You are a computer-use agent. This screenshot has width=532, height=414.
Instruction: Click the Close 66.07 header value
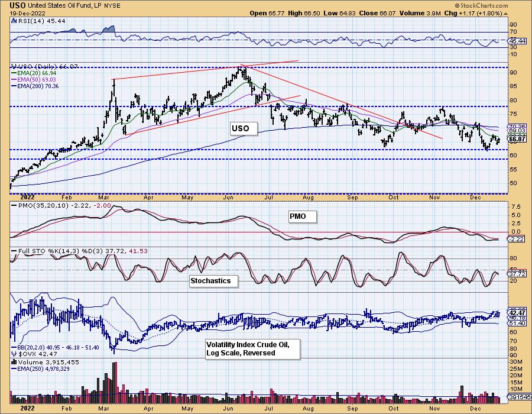[x=378, y=13]
